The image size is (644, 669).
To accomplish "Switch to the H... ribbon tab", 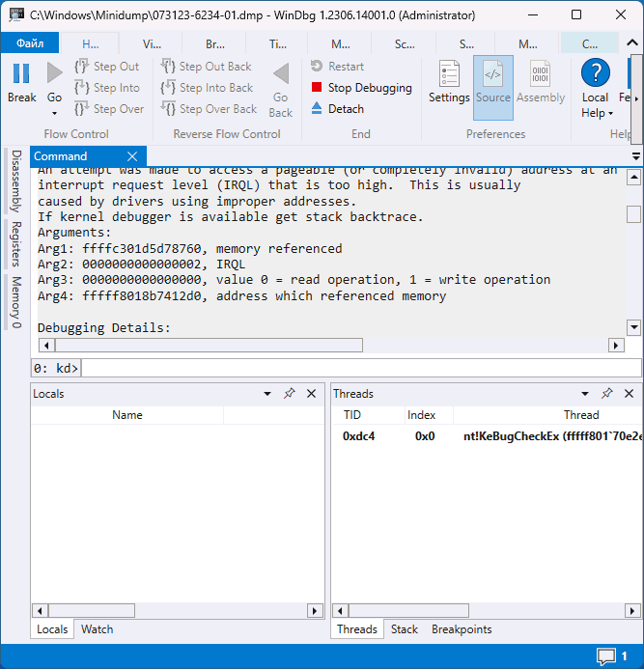I will click(91, 44).
